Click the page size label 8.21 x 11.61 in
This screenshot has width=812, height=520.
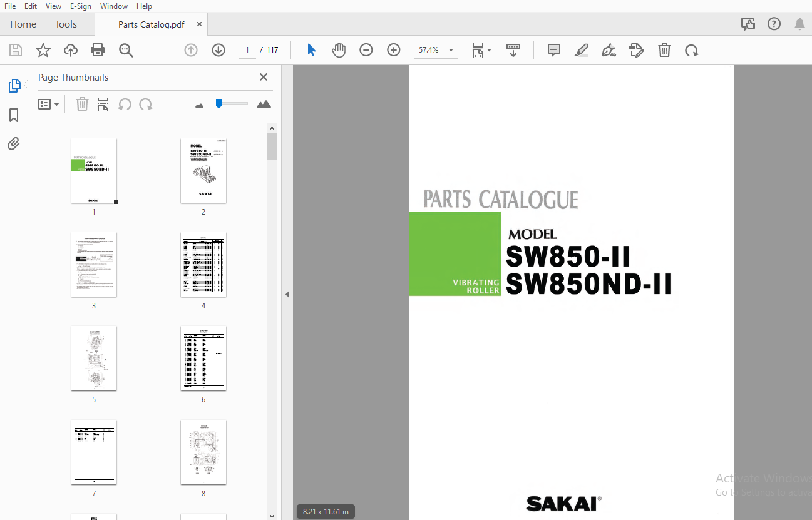point(326,511)
